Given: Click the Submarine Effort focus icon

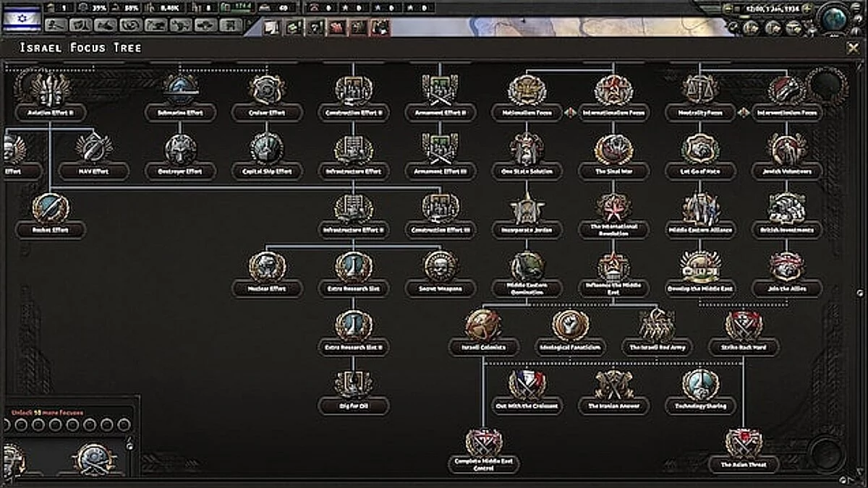Looking at the screenshot, I should 180,89.
